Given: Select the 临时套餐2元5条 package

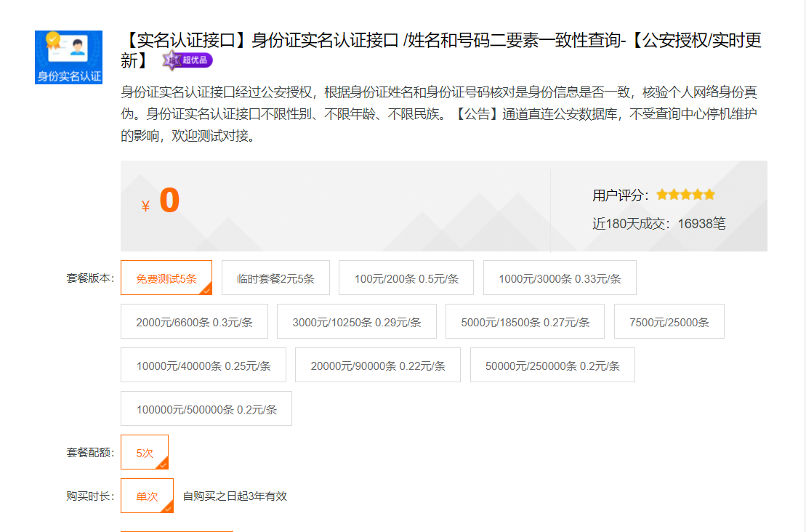Looking at the screenshot, I should click(275, 278).
